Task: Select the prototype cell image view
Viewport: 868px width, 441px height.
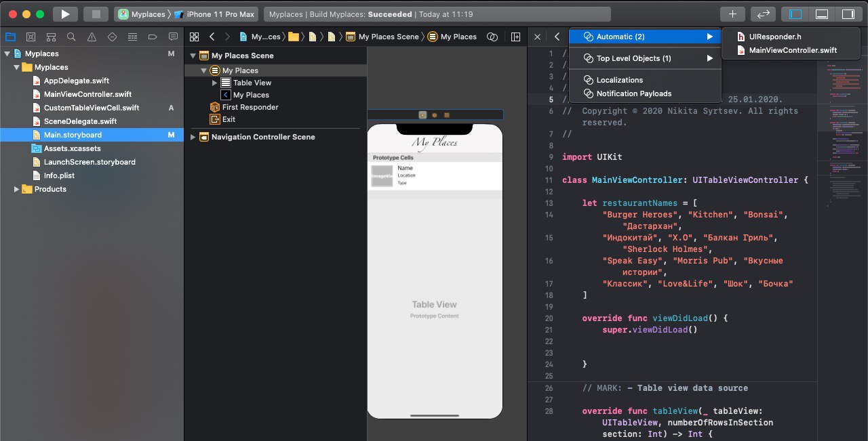Action: (x=382, y=176)
